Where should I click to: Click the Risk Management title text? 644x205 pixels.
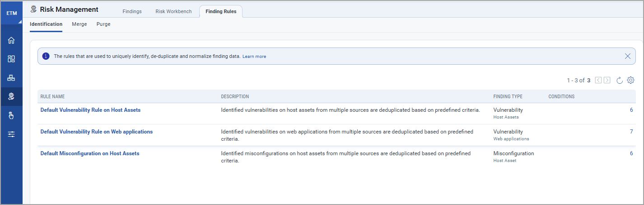pos(69,9)
